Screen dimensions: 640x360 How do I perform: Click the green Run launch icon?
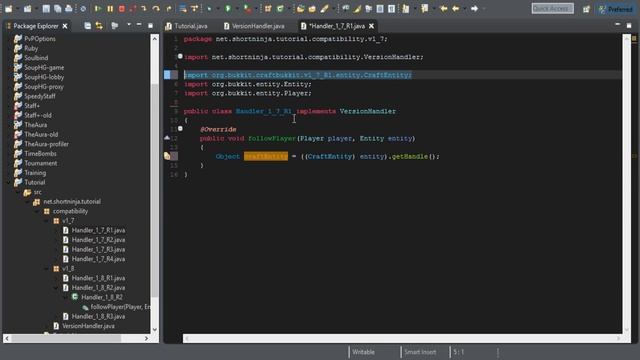point(228,8)
